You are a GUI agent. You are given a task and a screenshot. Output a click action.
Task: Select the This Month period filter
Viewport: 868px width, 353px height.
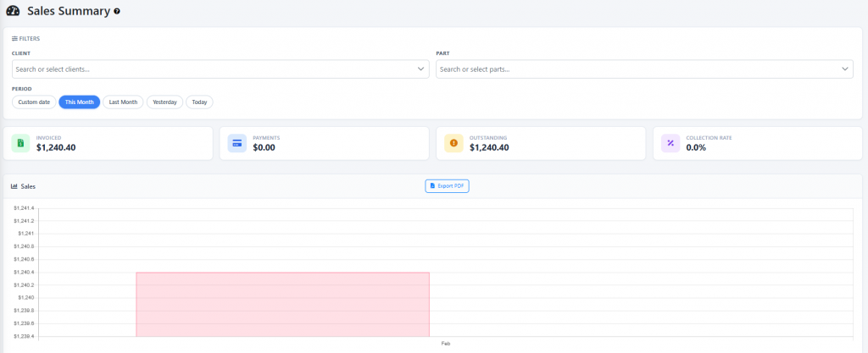tap(80, 102)
